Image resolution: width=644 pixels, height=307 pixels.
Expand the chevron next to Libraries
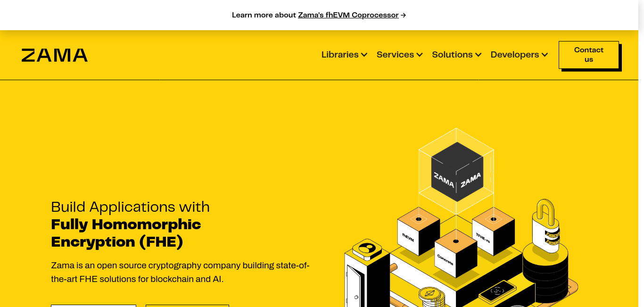(364, 55)
